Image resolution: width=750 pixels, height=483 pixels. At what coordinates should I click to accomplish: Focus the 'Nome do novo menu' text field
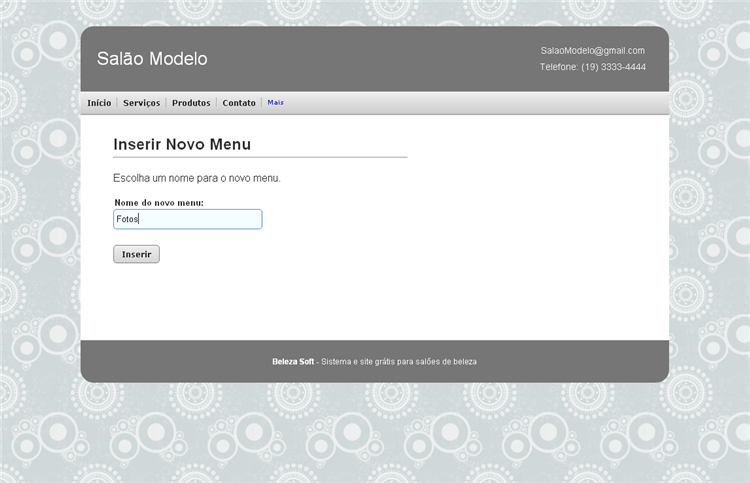[x=188, y=219]
